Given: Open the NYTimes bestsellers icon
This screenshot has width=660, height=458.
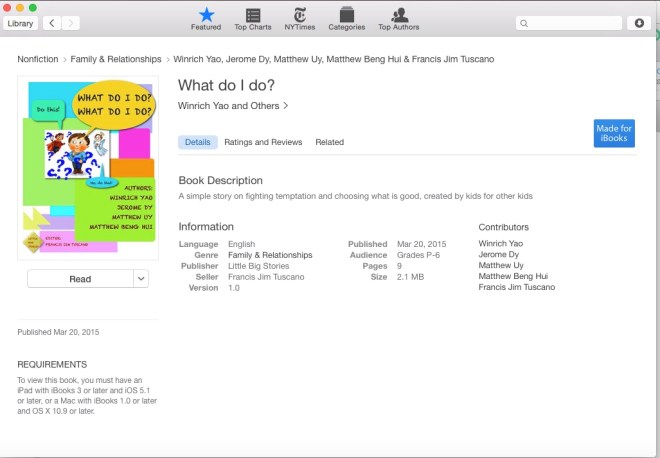Looking at the screenshot, I should (x=297, y=15).
